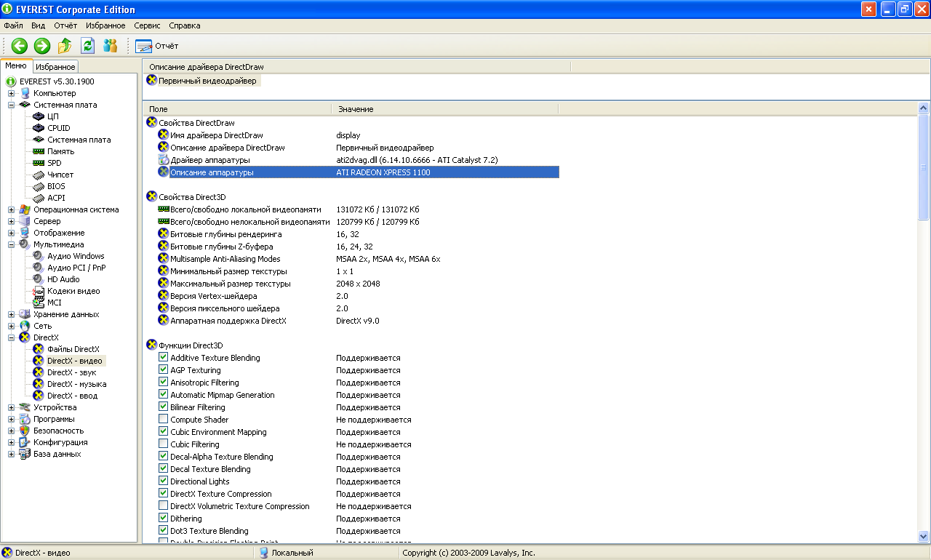The image size is (931, 560).
Task: Open the Отчёт menu in menu bar
Action: click(x=65, y=25)
